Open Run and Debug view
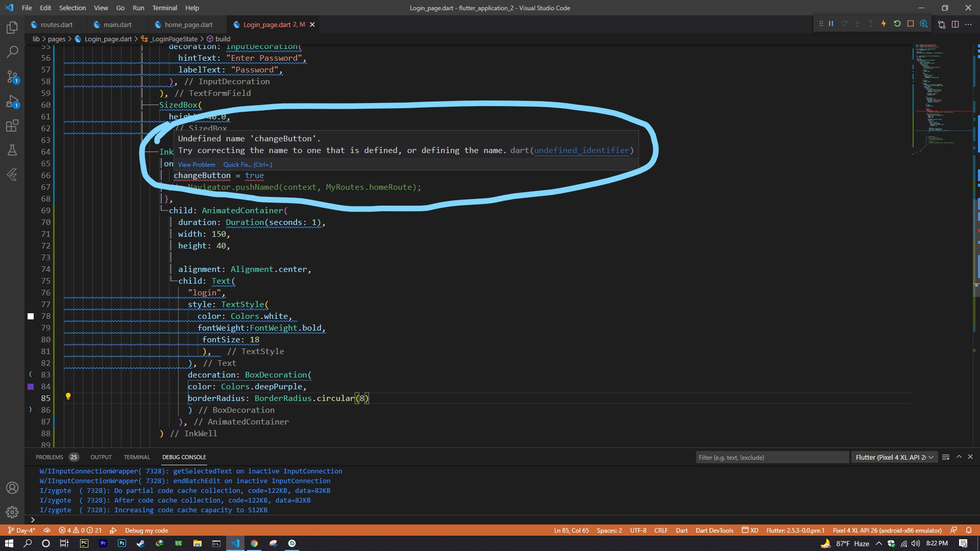Viewport: 980px width, 551px height. coord(12,102)
